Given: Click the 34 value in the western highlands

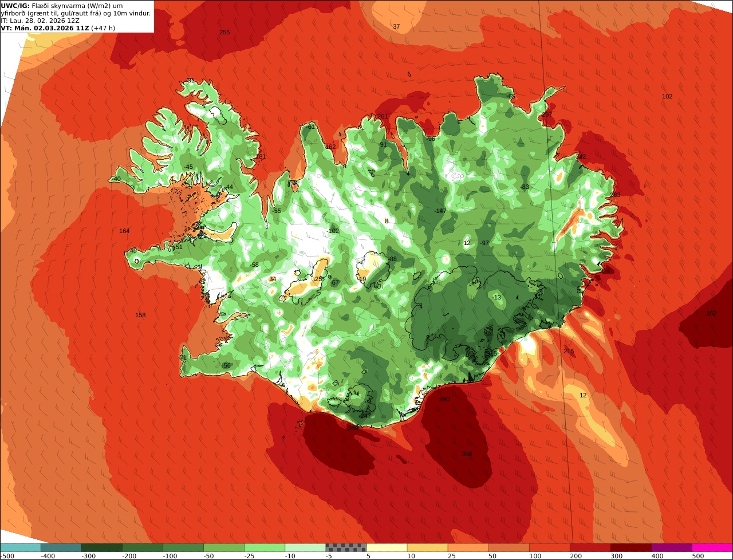Looking at the screenshot, I should pos(273,279).
